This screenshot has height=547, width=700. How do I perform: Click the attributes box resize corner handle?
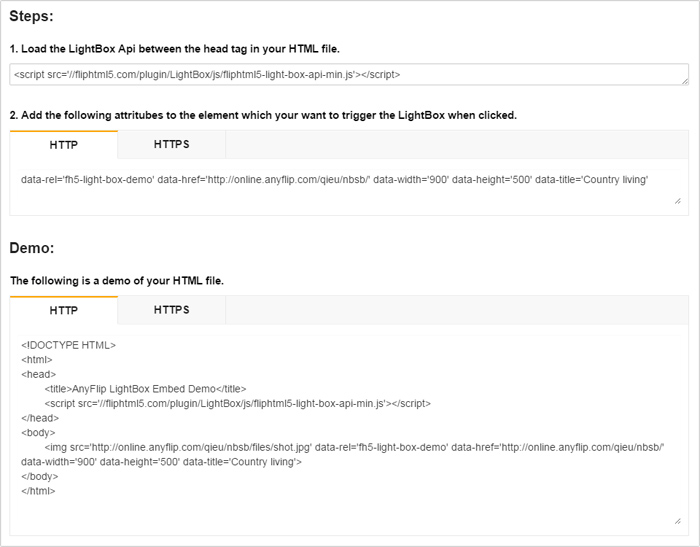tap(677, 201)
